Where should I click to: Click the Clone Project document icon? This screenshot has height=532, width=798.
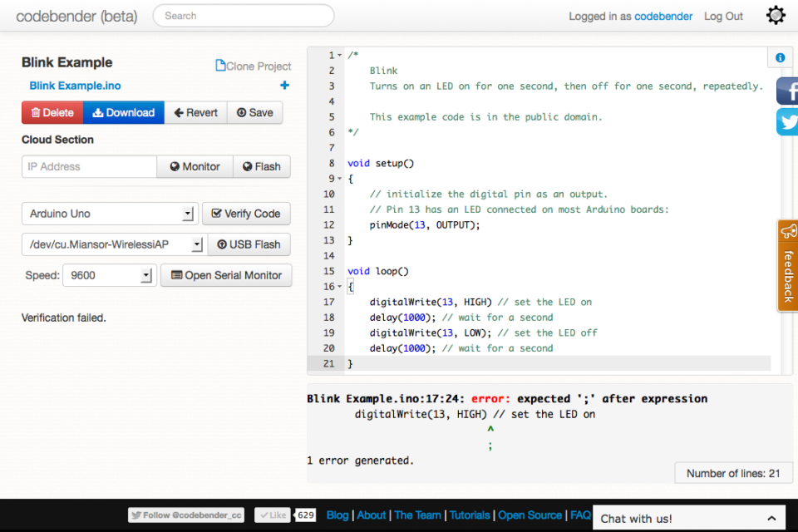(220, 66)
